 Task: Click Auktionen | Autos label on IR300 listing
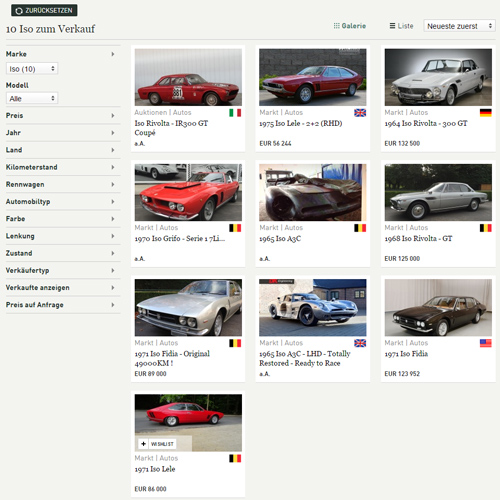coord(163,112)
